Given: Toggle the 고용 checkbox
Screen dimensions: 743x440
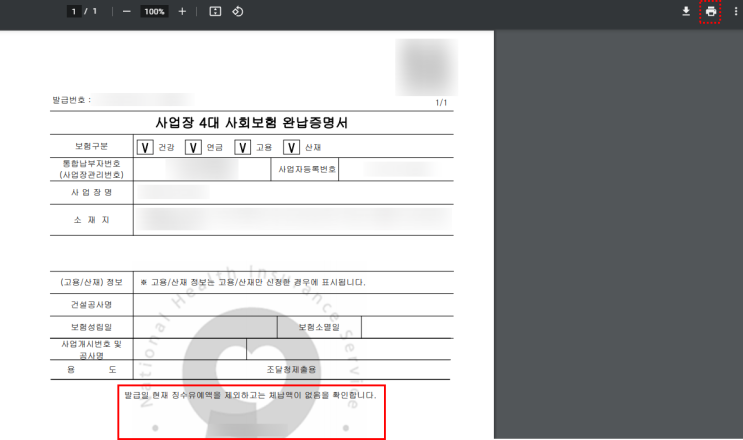Looking at the screenshot, I should tap(242, 147).
